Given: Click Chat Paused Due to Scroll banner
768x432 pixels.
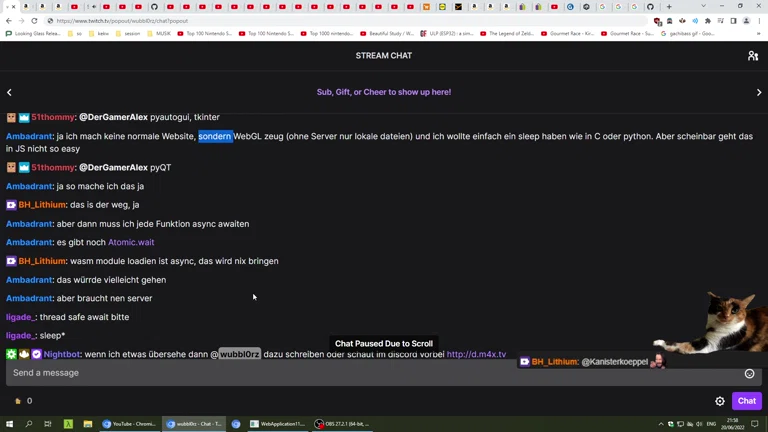Looking at the screenshot, I should (384, 344).
